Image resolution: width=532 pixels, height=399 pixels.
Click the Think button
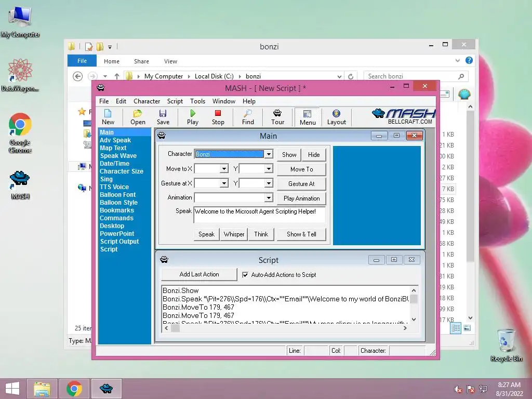click(x=261, y=234)
